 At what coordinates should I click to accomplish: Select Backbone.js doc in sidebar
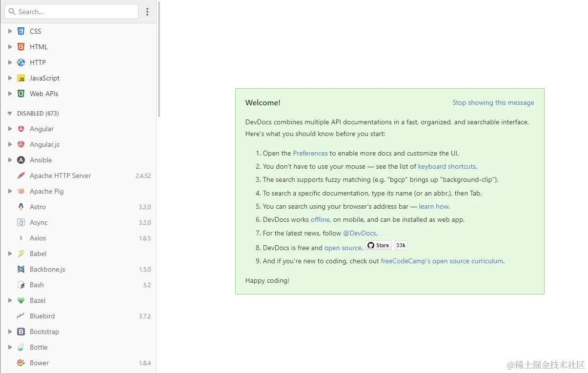(x=78, y=269)
